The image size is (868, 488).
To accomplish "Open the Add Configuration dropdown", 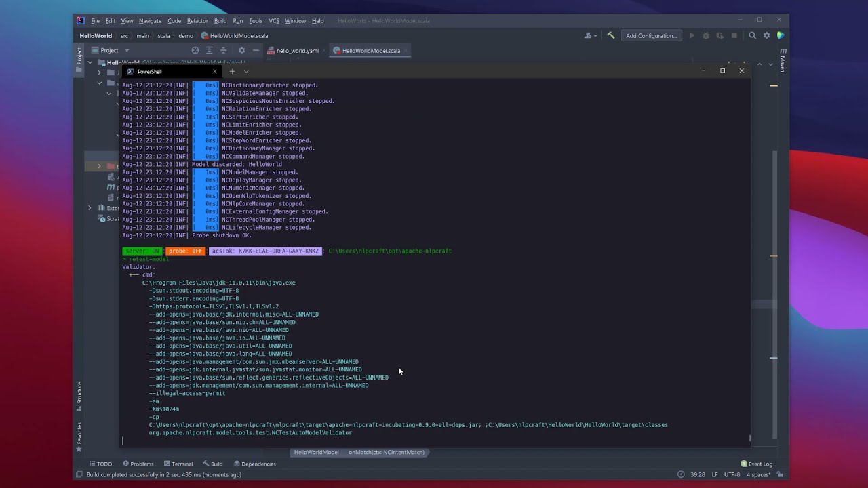I will (651, 35).
